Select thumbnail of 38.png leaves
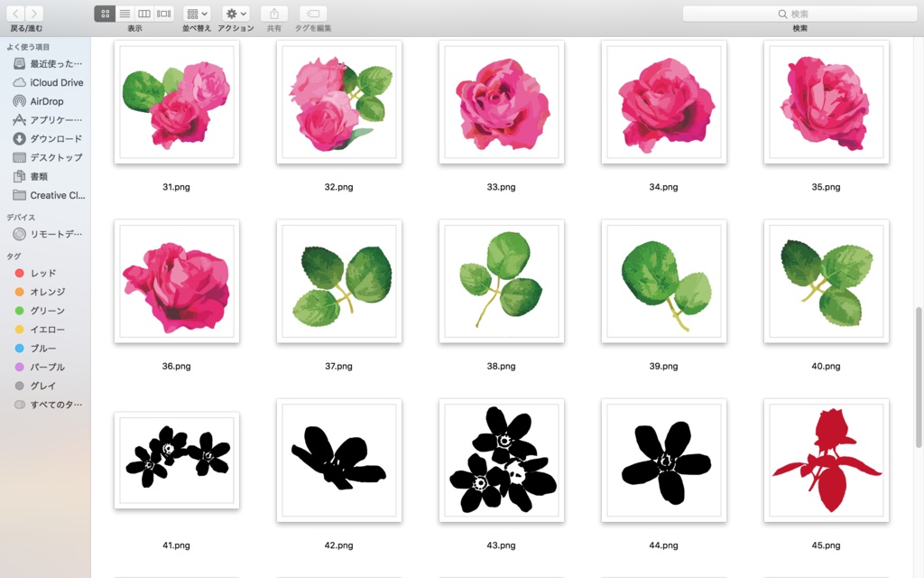Screen dimensions: 924x578 502,282
